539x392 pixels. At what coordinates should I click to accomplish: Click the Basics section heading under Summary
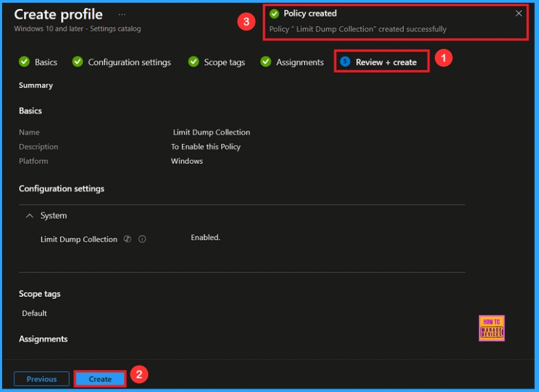click(30, 111)
